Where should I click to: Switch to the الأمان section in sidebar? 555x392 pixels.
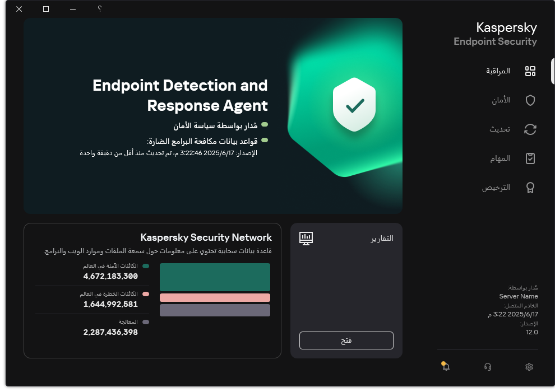pos(502,100)
